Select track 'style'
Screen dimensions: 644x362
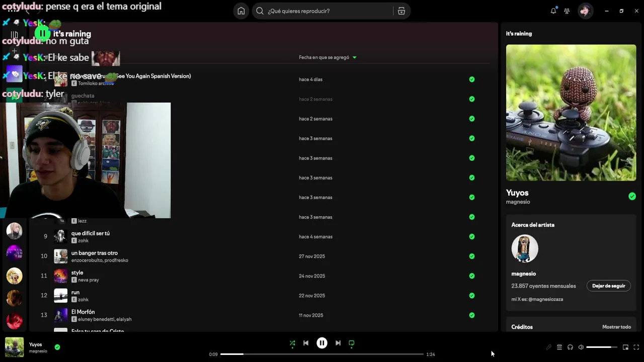77,273
